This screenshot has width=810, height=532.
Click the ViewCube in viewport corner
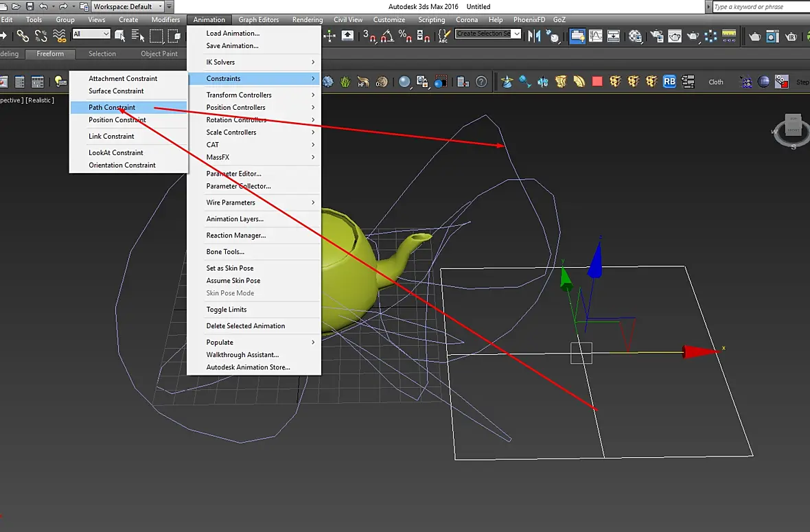click(x=792, y=130)
